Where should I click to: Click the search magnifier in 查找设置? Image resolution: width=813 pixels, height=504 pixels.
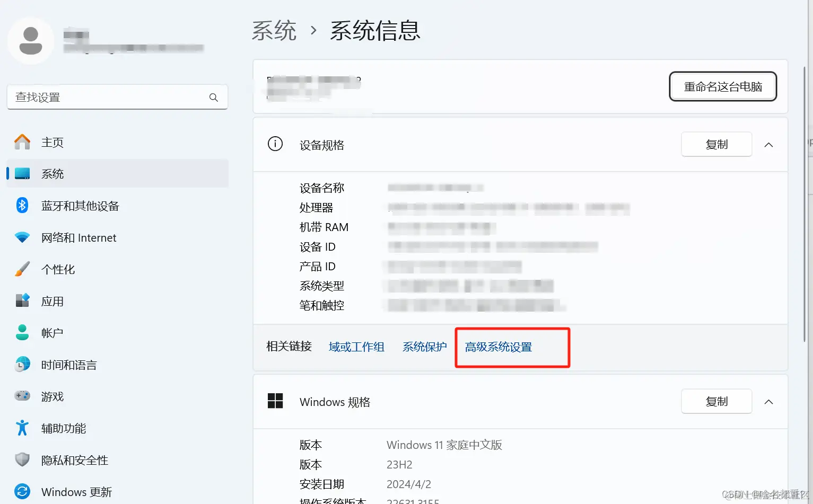(x=213, y=97)
